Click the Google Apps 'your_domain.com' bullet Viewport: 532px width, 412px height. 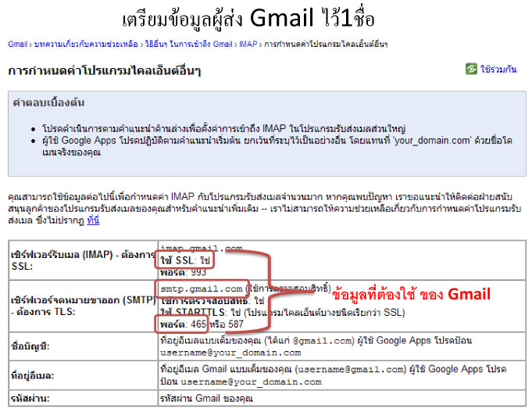tap(277, 146)
